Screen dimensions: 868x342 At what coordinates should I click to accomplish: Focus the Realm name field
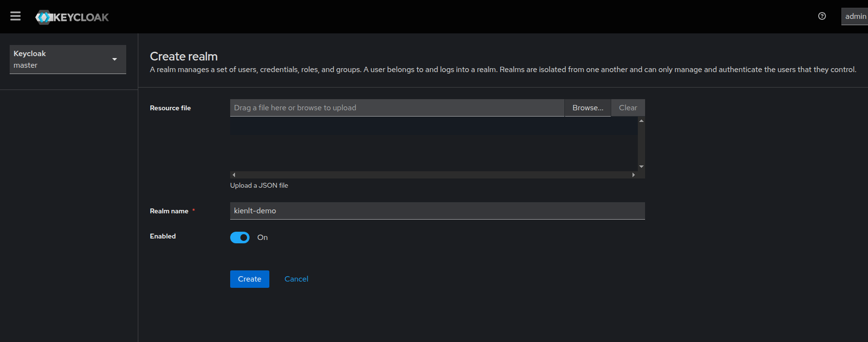pyautogui.click(x=437, y=211)
